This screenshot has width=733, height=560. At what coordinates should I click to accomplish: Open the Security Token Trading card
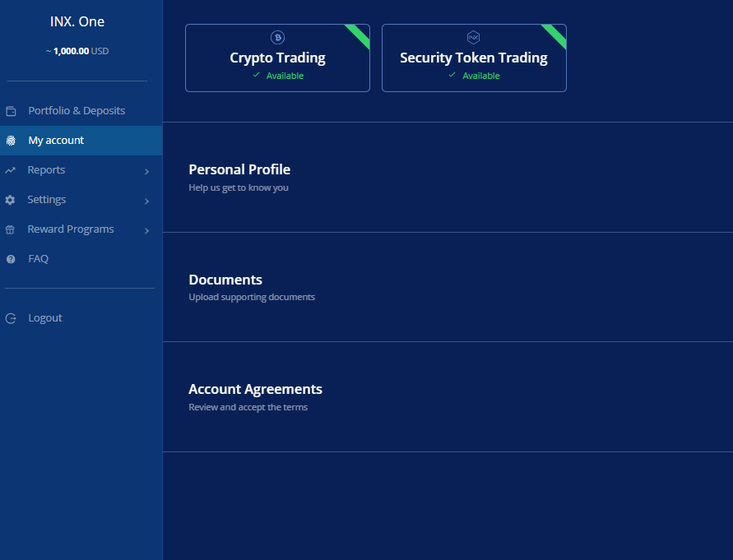tap(474, 58)
